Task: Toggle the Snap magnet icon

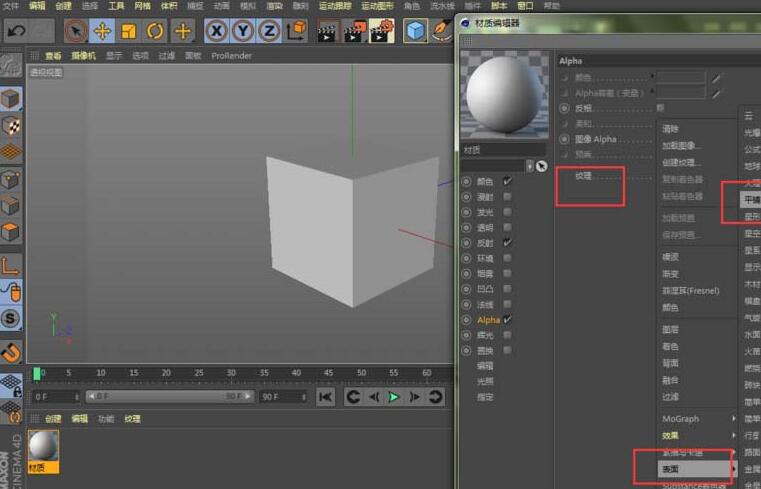Action: (11, 352)
